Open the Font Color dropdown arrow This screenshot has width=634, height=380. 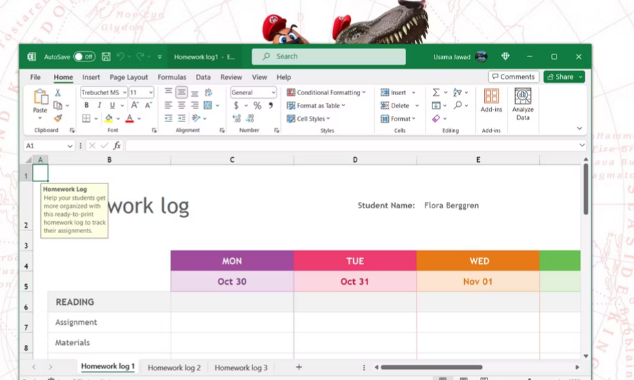pos(139,119)
